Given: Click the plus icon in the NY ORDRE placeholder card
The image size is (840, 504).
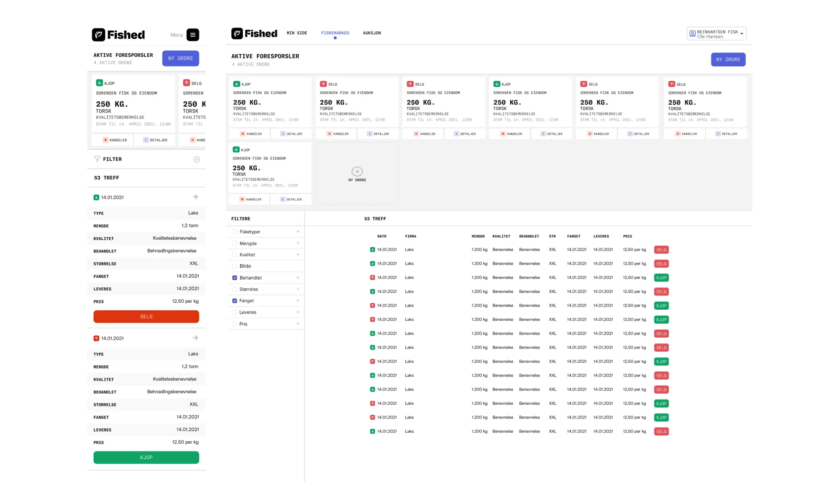Looking at the screenshot, I should tap(357, 171).
